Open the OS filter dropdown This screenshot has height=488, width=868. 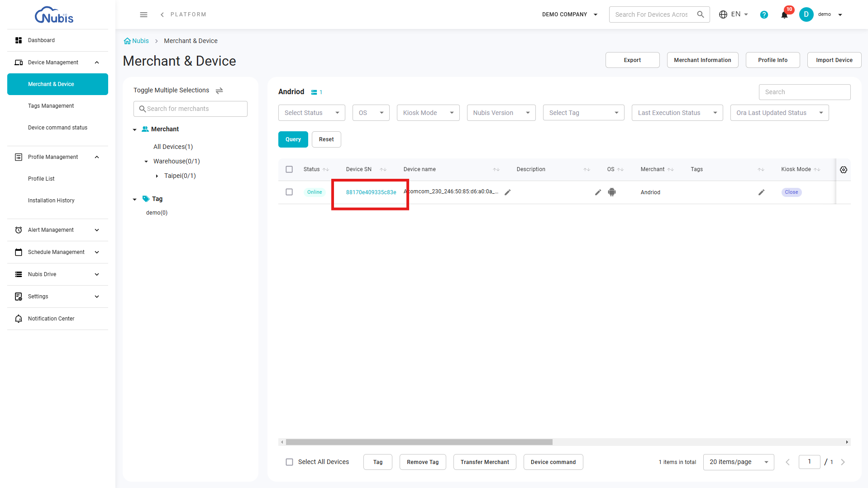(x=371, y=113)
